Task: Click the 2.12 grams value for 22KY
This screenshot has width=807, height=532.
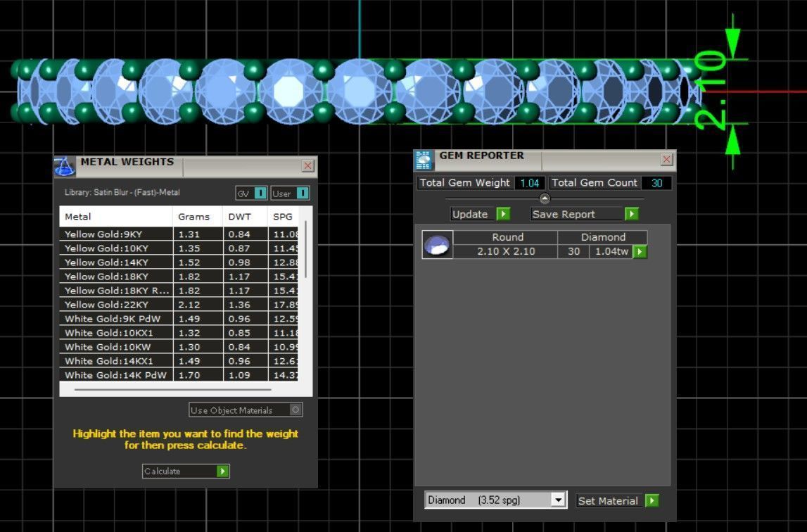Action: click(x=198, y=305)
